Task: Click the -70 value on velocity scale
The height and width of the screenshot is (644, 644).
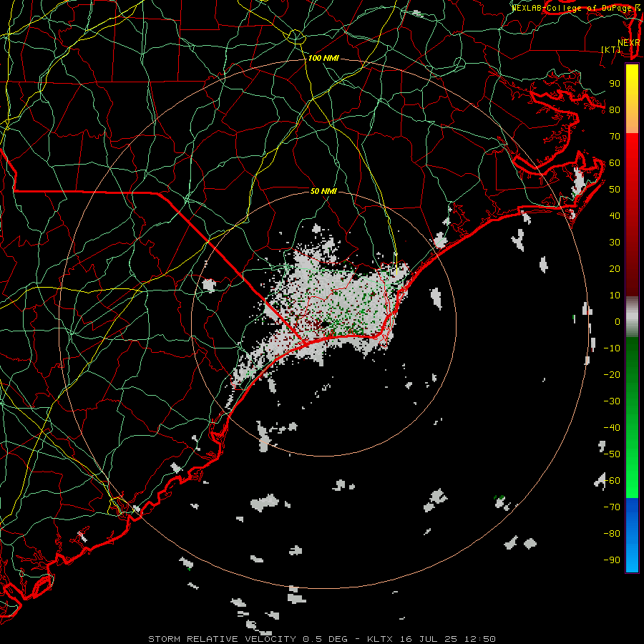Action: pyautogui.click(x=612, y=507)
